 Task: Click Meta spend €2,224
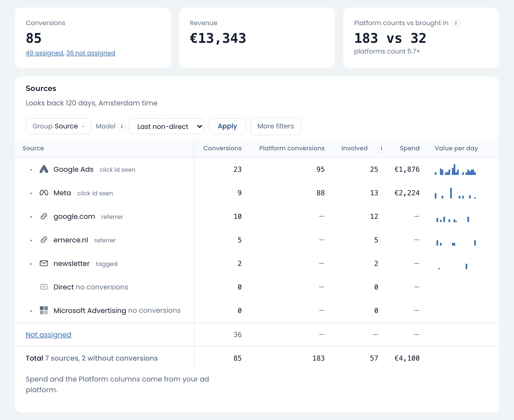pos(407,193)
